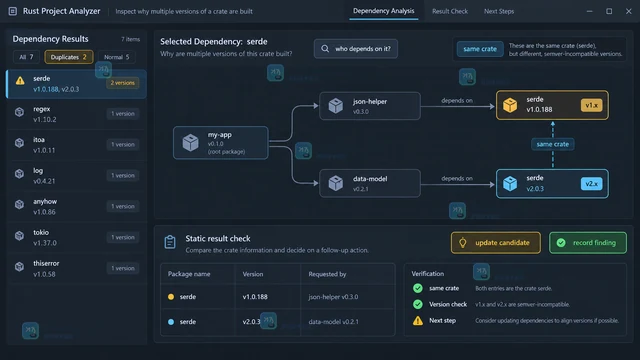Image resolution: width=640 pixels, height=360 pixels.
Task: Click the same crate link label between serde nodes
Action: (552, 144)
